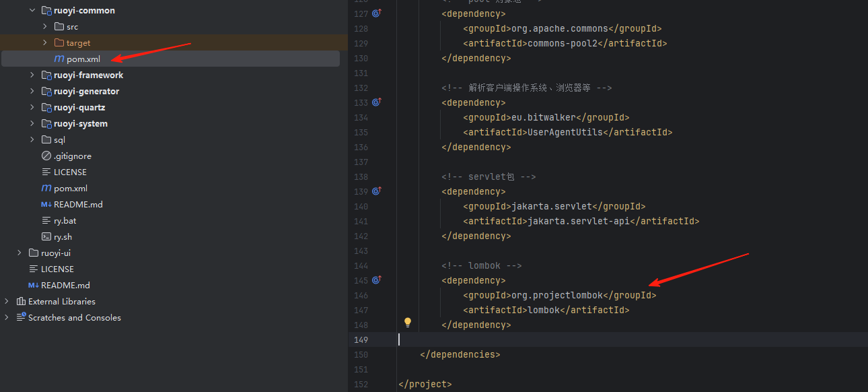Collapse the ruoyi-common module
The image size is (868, 392).
(32, 10)
